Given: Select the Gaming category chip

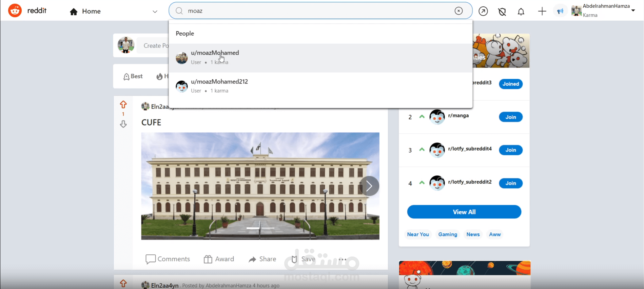Looking at the screenshot, I should click(448, 234).
